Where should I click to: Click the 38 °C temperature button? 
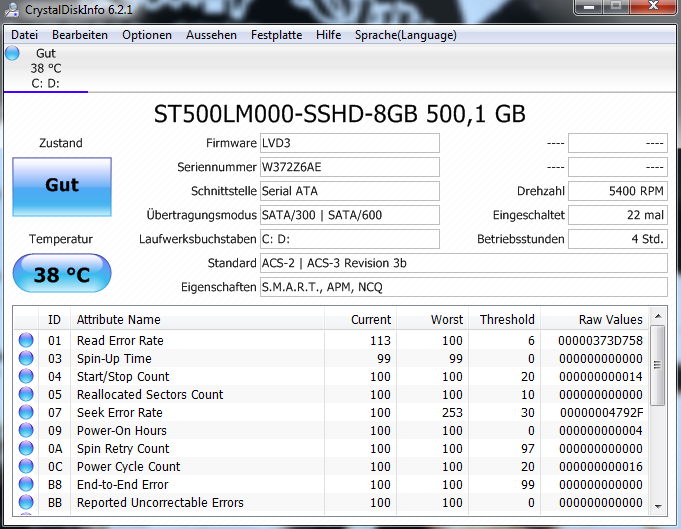62,274
